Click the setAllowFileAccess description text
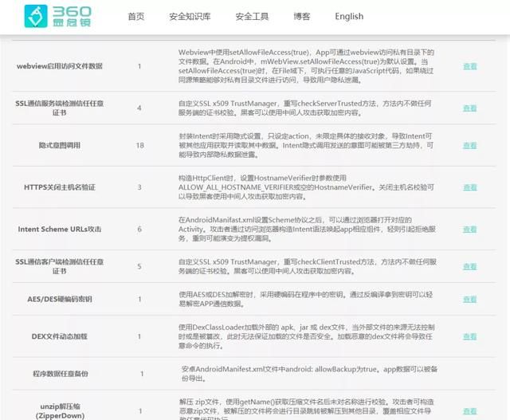Screen dimensions: 510x420 [x=306, y=66]
